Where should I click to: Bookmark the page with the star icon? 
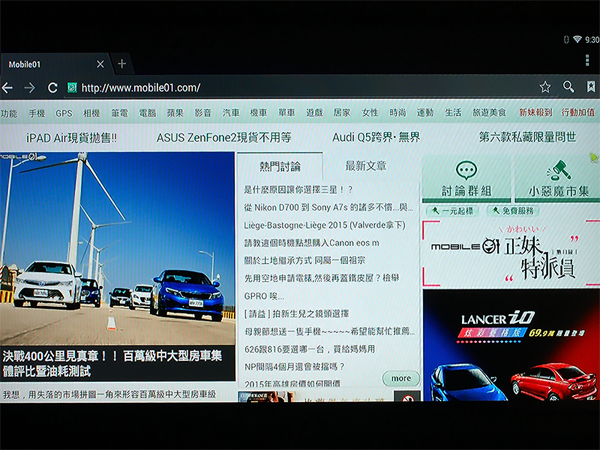[x=545, y=87]
